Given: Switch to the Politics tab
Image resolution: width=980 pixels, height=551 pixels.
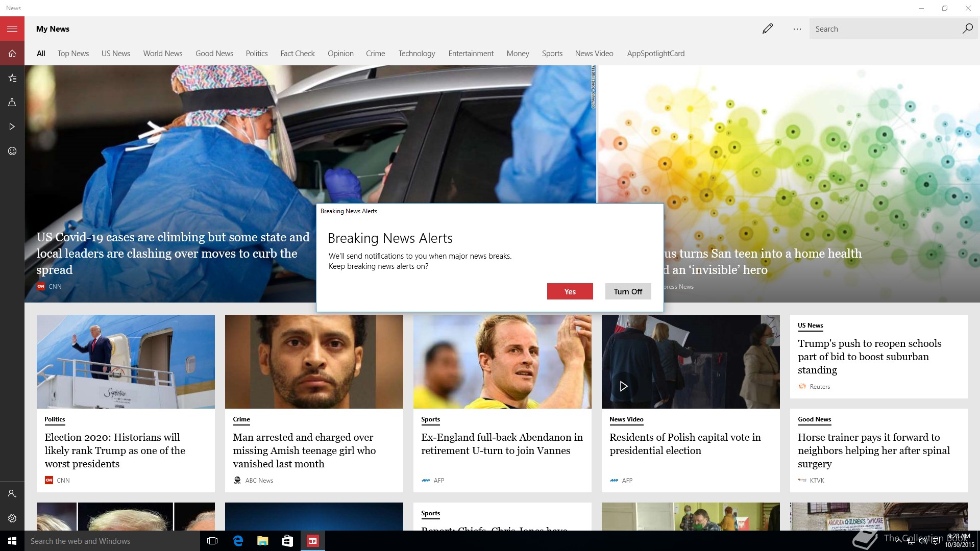Looking at the screenshot, I should (257, 54).
